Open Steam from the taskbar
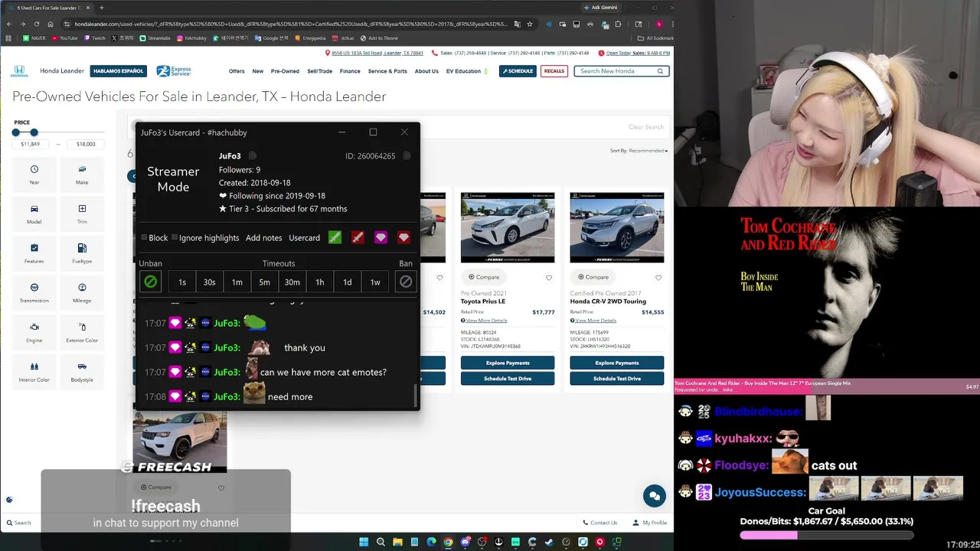 (x=549, y=542)
